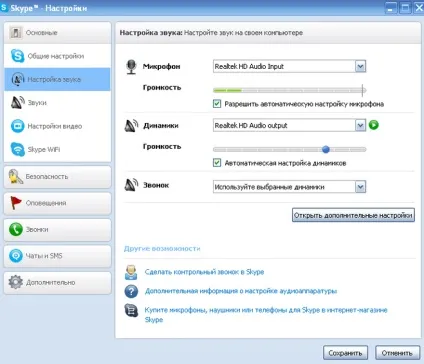Open the Звуки settings page

pyautogui.click(x=57, y=103)
